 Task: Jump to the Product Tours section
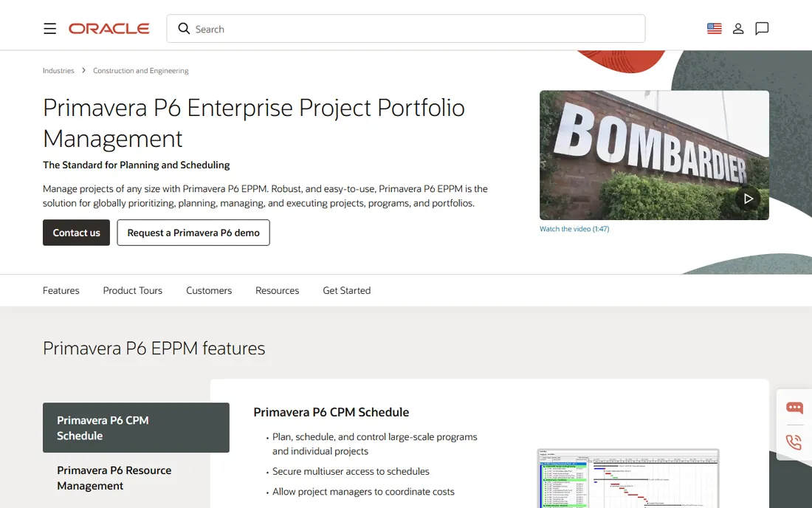click(133, 290)
